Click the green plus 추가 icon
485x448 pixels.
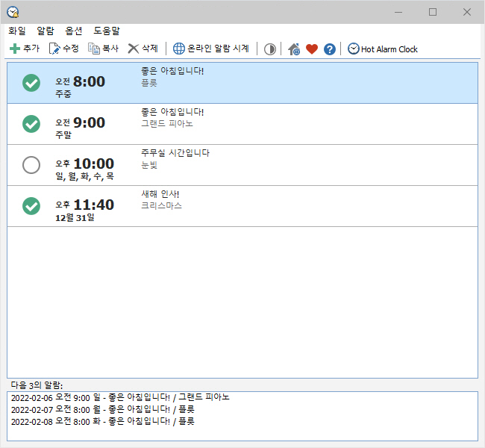(14, 49)
